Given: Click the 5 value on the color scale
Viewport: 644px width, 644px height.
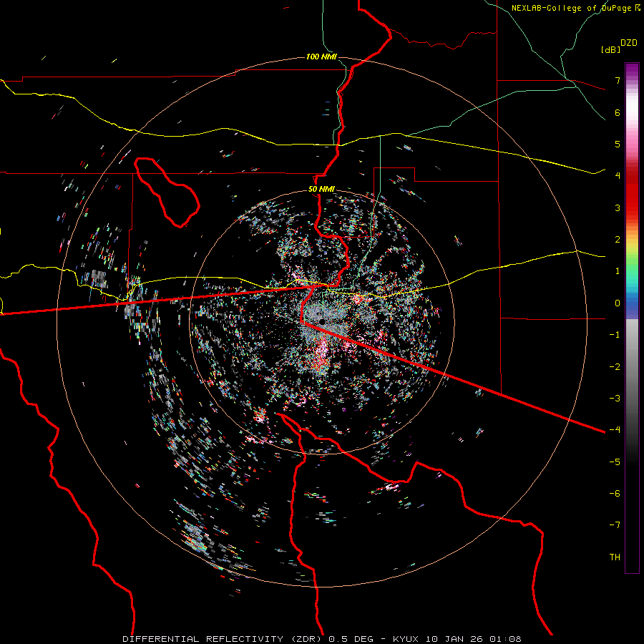Looking at the screenshot, I should [x=618, y=144].
